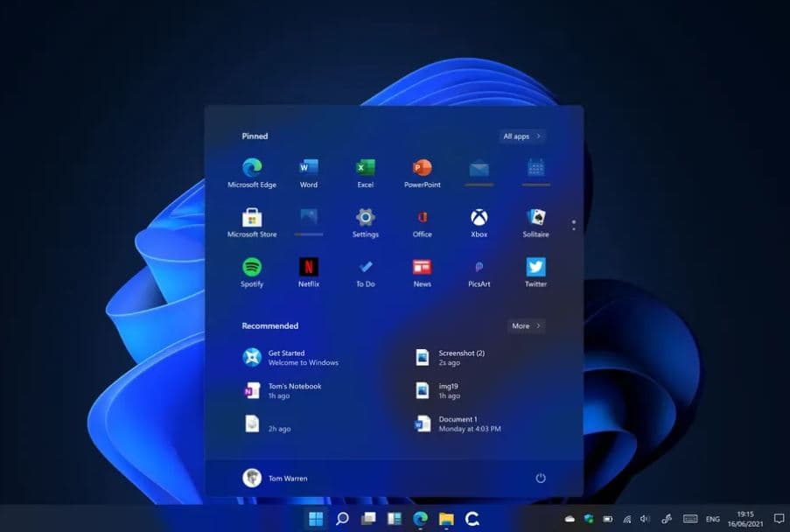Image resolution: width=790 pixels, height=532 pixels.
Task: Open Settings gear in pinned apps
Action: point(366,222)
